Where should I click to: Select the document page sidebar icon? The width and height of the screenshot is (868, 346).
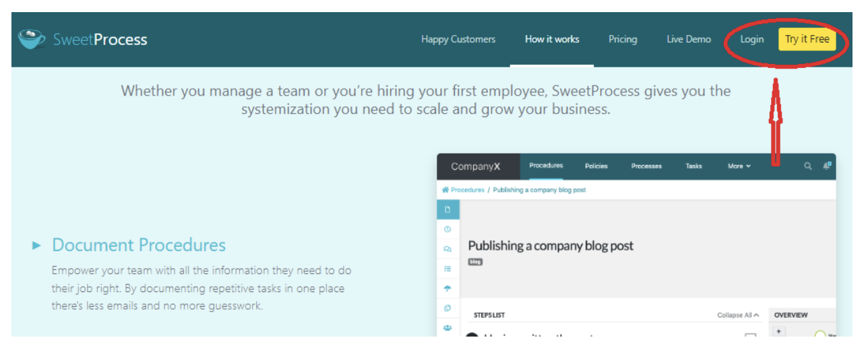[448, 209]
